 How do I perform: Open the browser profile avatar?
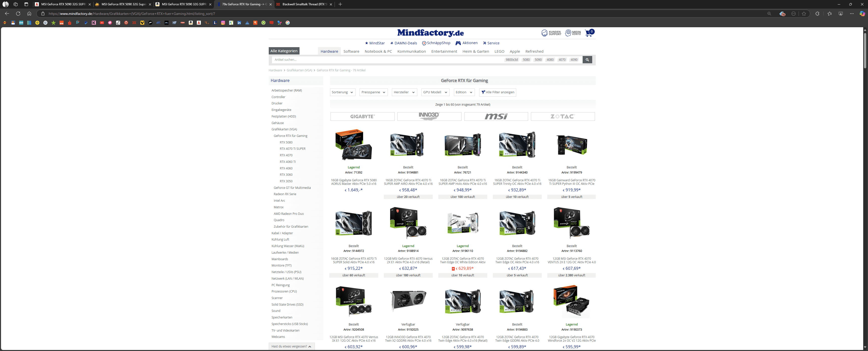tap(5, 4)
